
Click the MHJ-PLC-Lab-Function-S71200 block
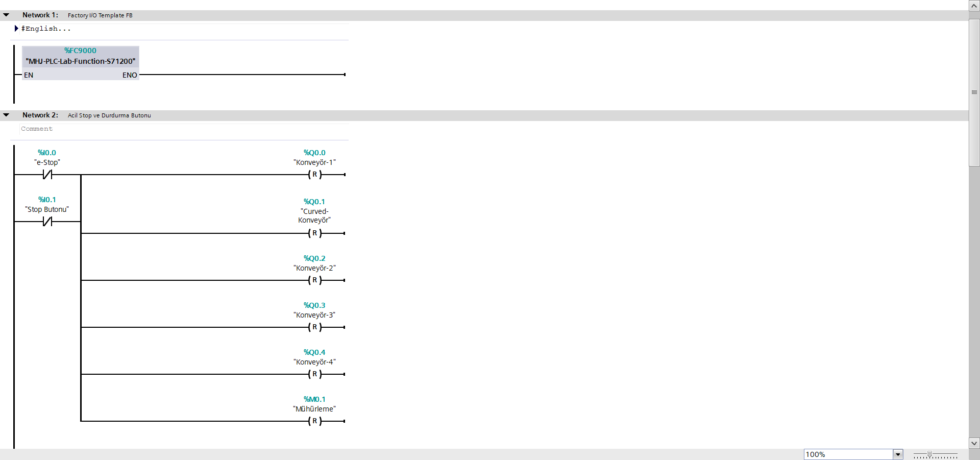[x=81, y=61]
